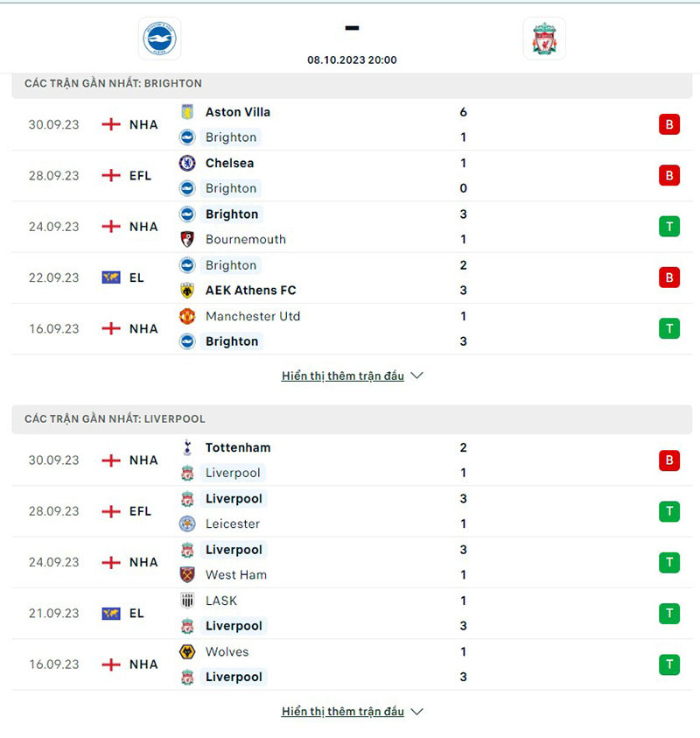Expand more matches for Brighton
The height and width of the screenshot is (738, 700).
point(342,375)
